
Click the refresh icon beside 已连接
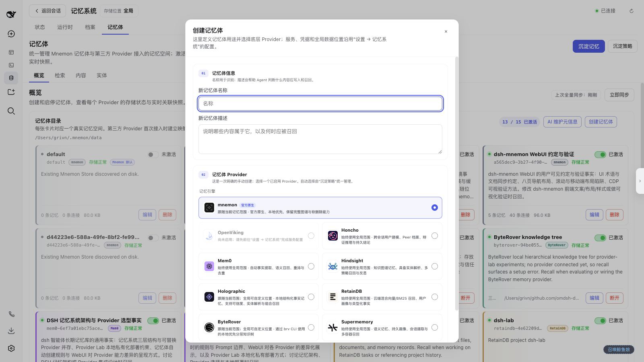coord(632,11)
